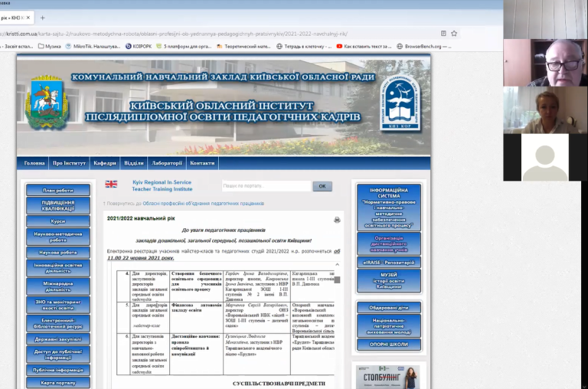Open Організація дистанційного навчання учнів
The image size is (588, 389).
coord(389,244)
